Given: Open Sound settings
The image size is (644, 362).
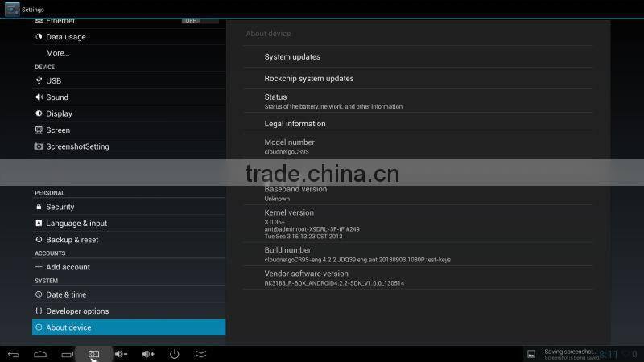Looking at the screenshot, I should [x=129, y=97].
